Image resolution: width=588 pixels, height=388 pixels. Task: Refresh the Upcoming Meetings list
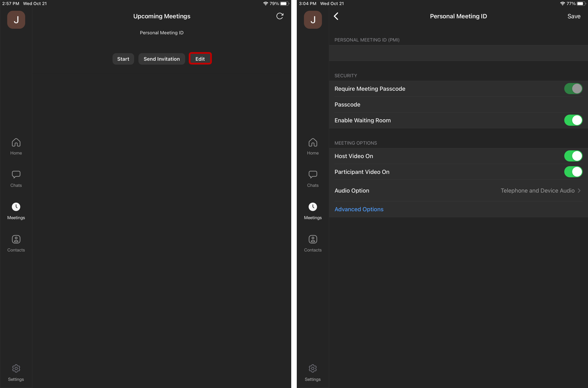(280, 16)
